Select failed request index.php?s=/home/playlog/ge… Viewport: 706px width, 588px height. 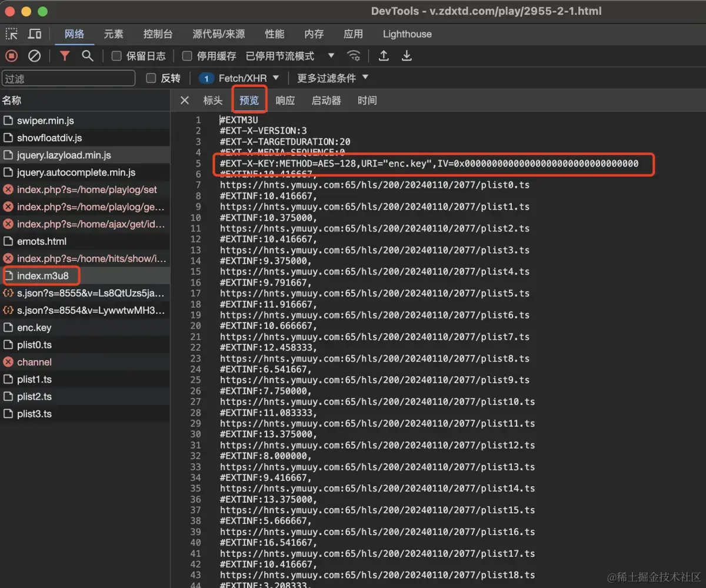[x=85, y=207]
